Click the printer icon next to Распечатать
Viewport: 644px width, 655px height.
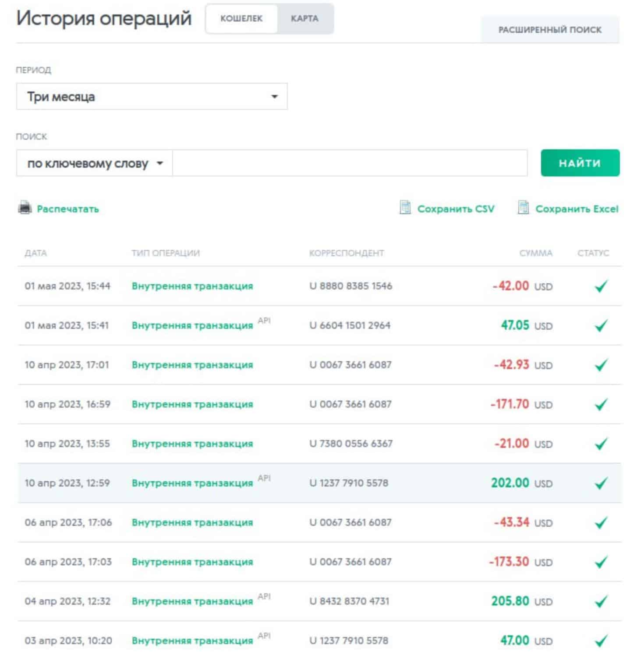click(25, 208)
